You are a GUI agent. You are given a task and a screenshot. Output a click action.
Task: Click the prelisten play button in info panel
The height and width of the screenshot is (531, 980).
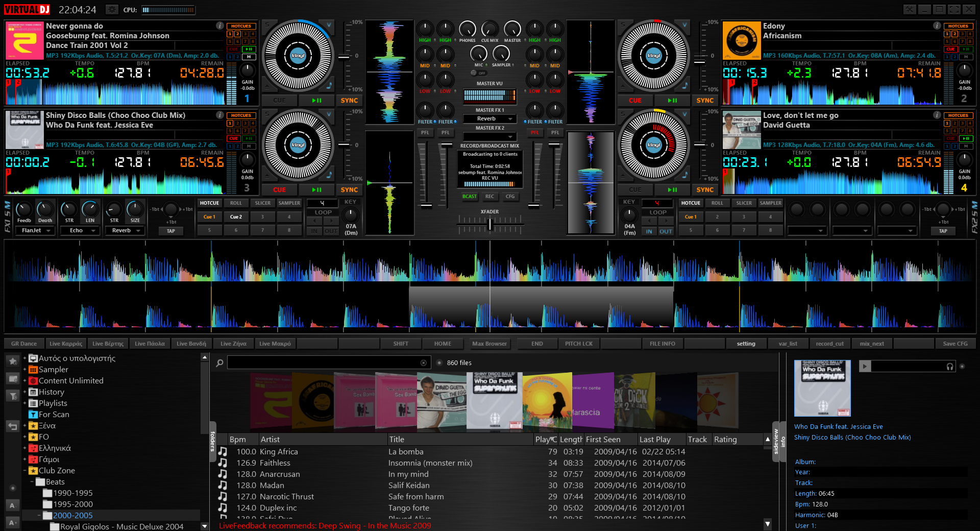click(865, 366)
